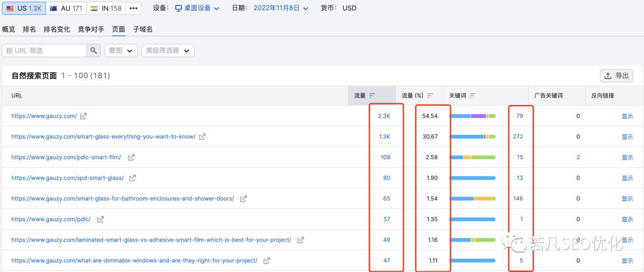
Task: Open external link icon for gauzy.com homepage
Action: tap(83, 116)
